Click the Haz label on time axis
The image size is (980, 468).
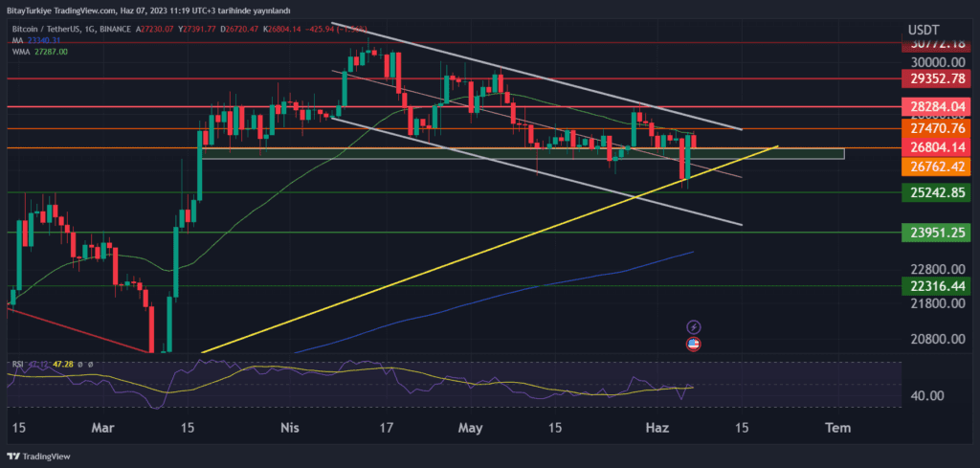point(657,428)
